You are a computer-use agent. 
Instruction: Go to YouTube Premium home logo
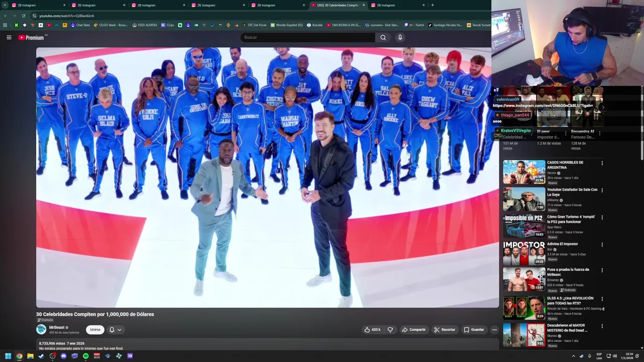(31, 37)
